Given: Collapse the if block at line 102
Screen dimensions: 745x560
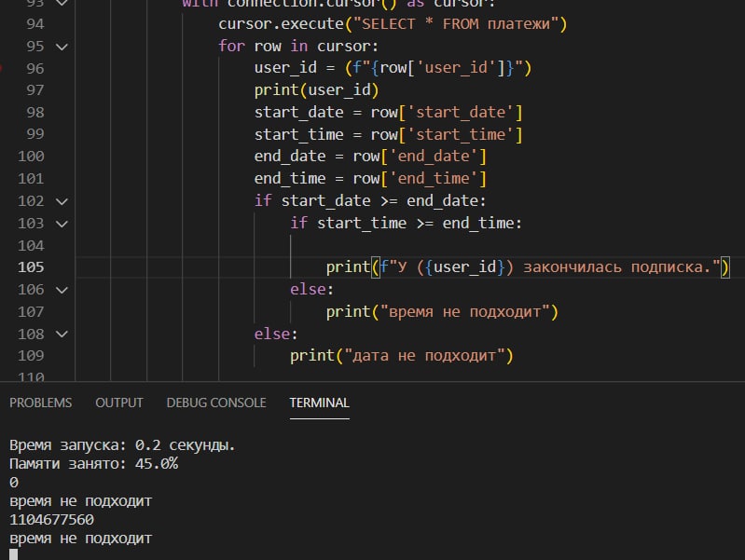Looking at the screenshot, I should [x=62, y=201].
